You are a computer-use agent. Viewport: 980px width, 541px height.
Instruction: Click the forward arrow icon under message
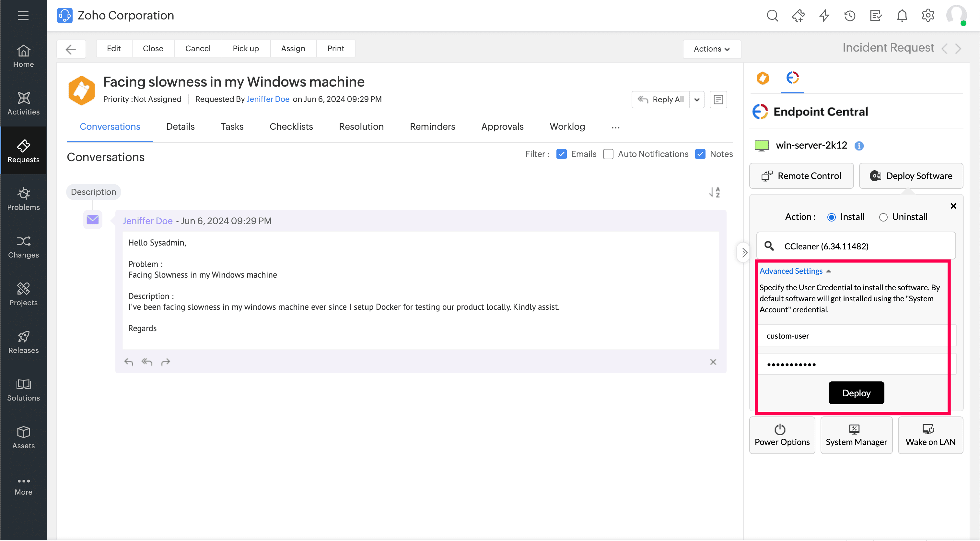(165, 362)
